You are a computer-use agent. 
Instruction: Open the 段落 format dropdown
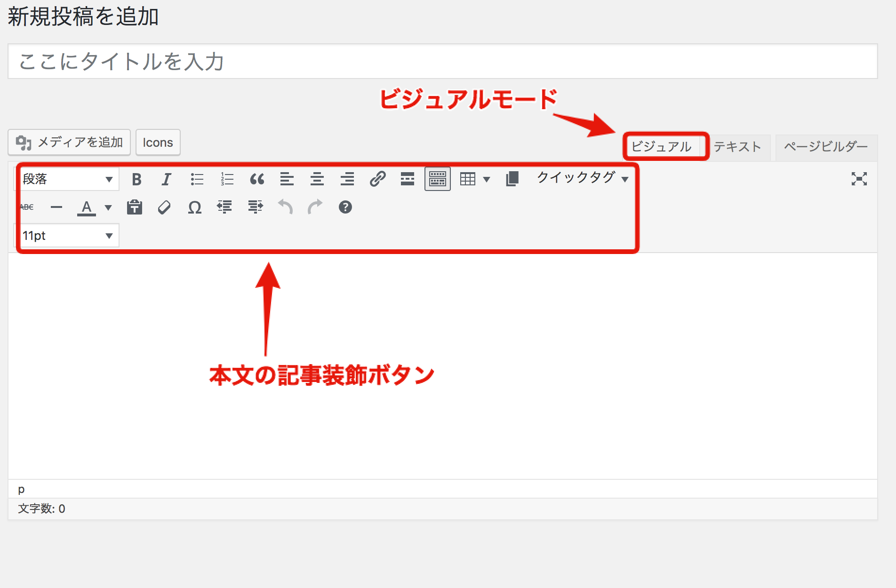pyautogui.click(x=68, y=179)
